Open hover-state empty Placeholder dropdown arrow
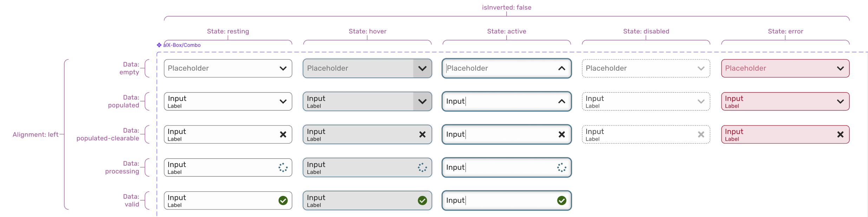 422,68
